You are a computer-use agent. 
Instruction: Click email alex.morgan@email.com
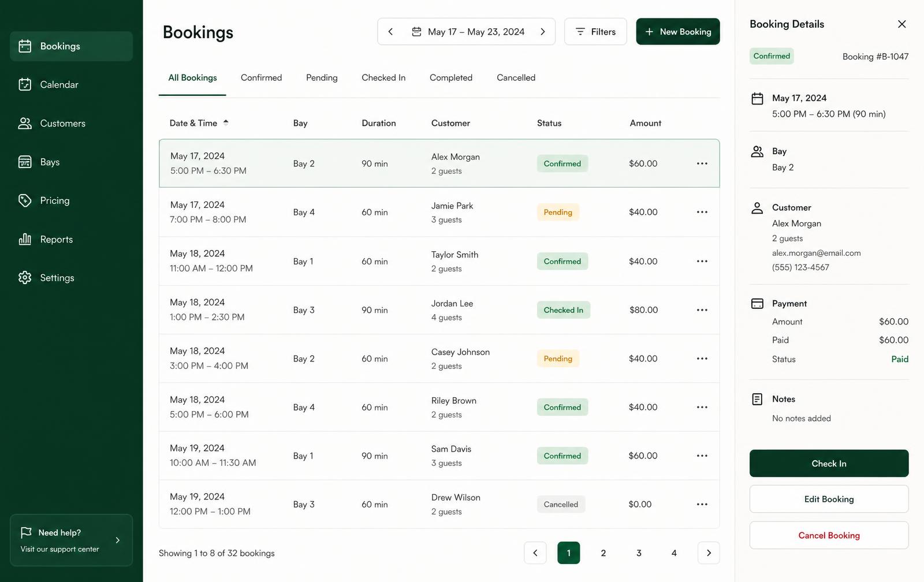click(816, 253)
